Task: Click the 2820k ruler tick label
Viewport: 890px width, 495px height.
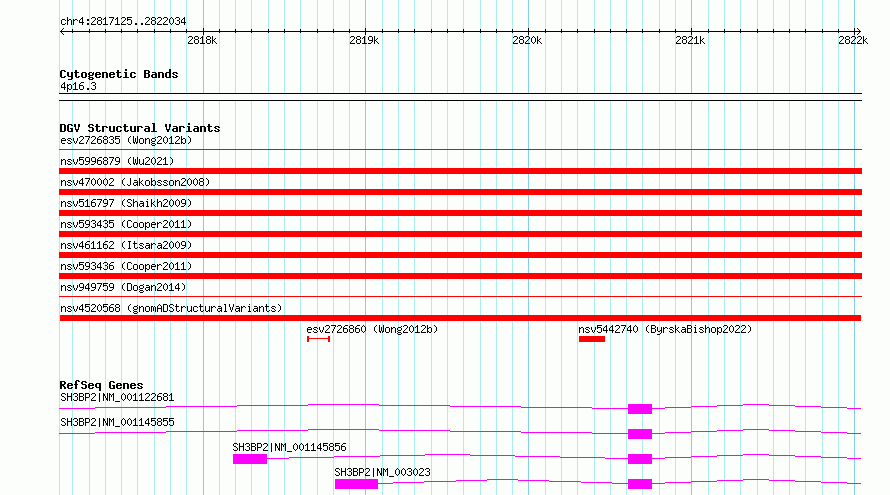Action: 527,40
